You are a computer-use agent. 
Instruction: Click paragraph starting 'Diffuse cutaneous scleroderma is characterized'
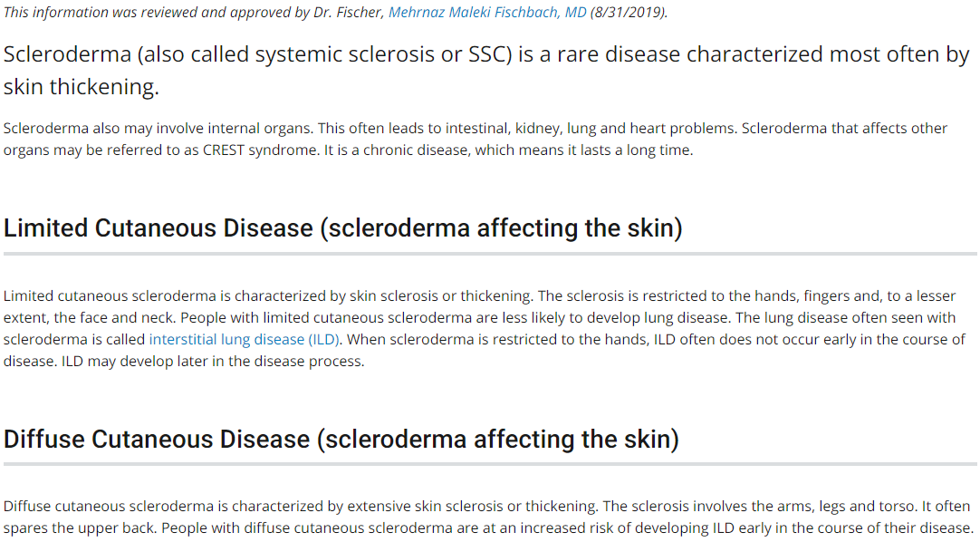[x=489, y=517]
